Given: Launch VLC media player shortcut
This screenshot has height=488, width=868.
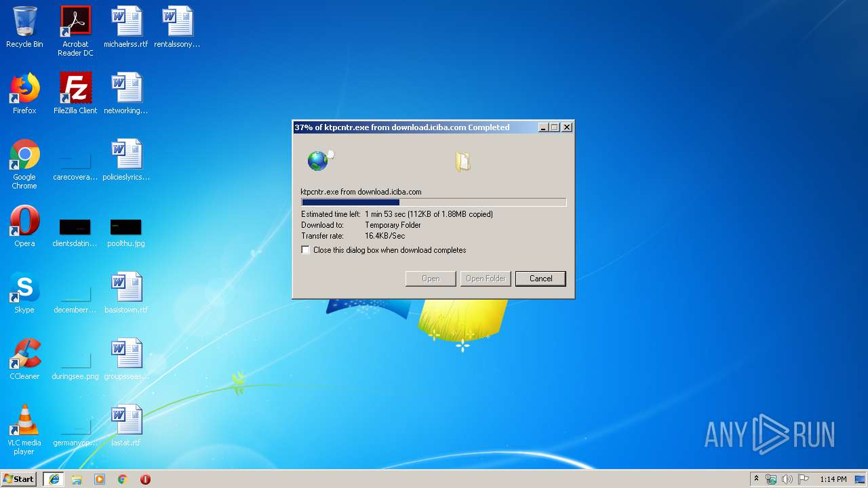Looking at the screenshot, I should (24, 430).
